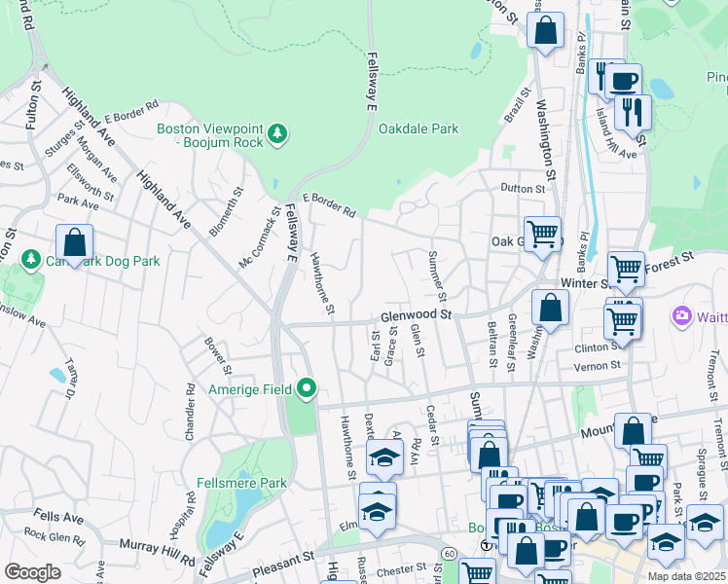Click the Vernon St label
The image size is (728, 584).
(x=597, y=366)
